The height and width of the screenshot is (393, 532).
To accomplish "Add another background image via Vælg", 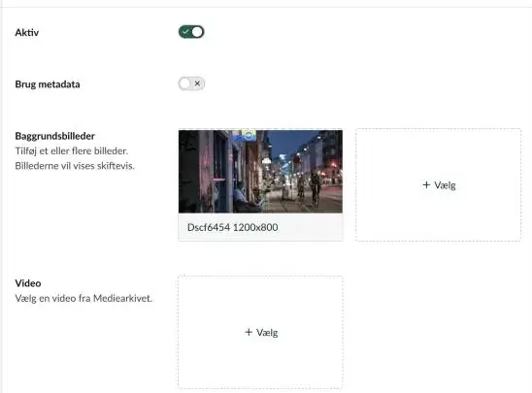I will [439, 184].
